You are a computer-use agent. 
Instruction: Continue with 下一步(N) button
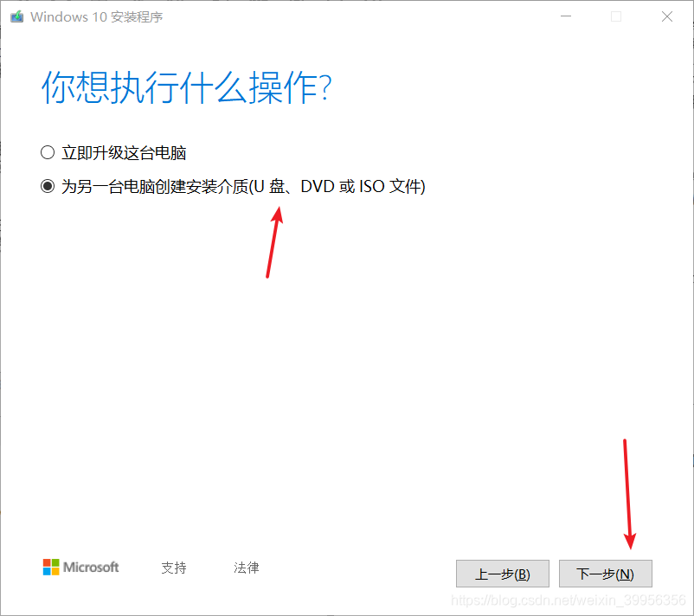point(606,574)
